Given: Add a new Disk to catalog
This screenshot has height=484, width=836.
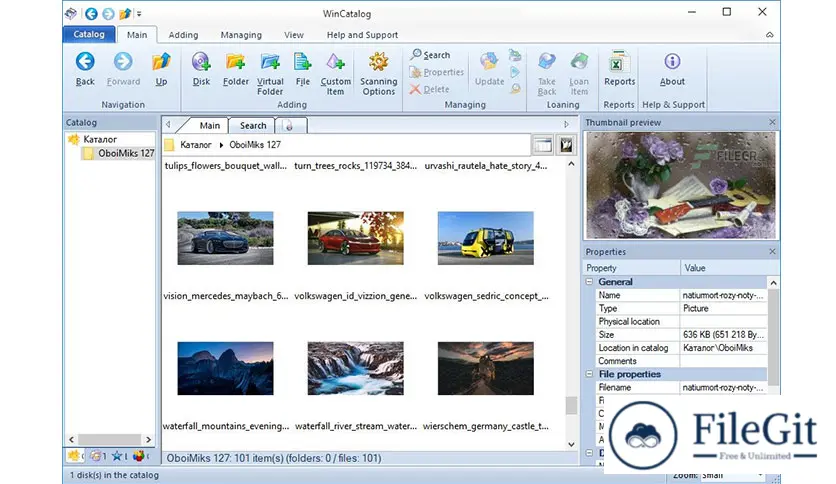Looking at the screenshot, I should (201, 69).
